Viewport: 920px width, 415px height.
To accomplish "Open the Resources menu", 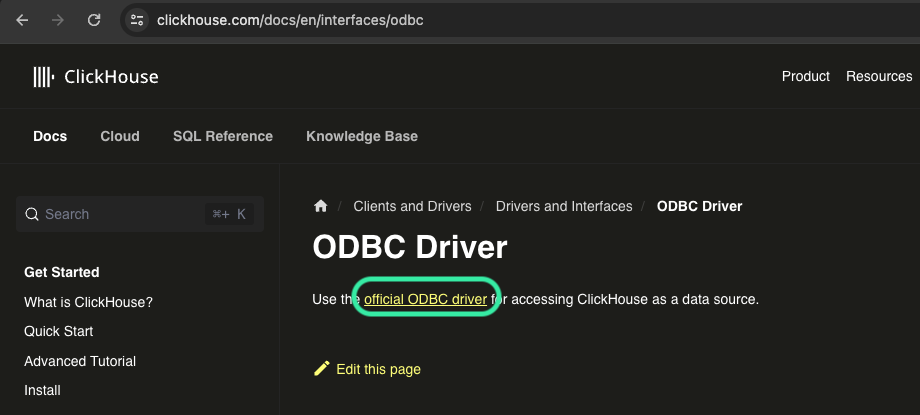I will point(879,76).
